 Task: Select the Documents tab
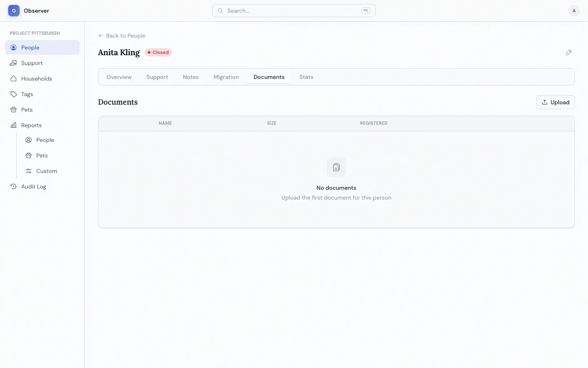[x=269, y=77]
